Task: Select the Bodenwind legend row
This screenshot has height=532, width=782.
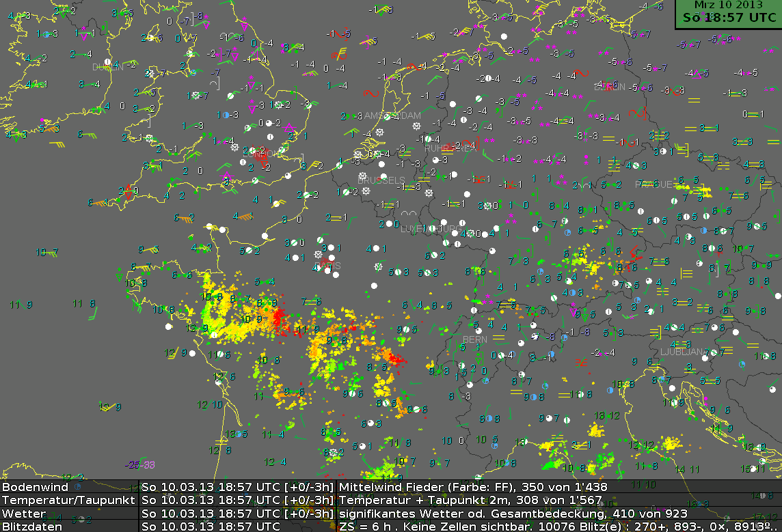Action: (34, 487)
